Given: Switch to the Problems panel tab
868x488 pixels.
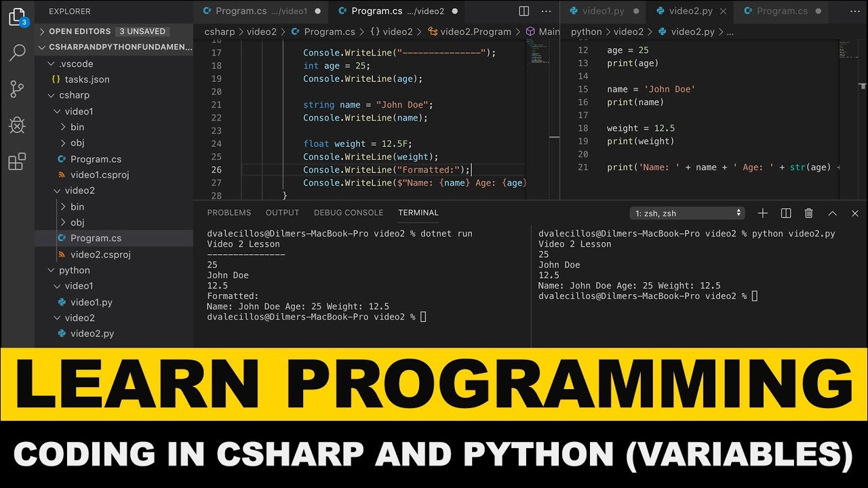Looking at the screenshot, I should [229, 213].
